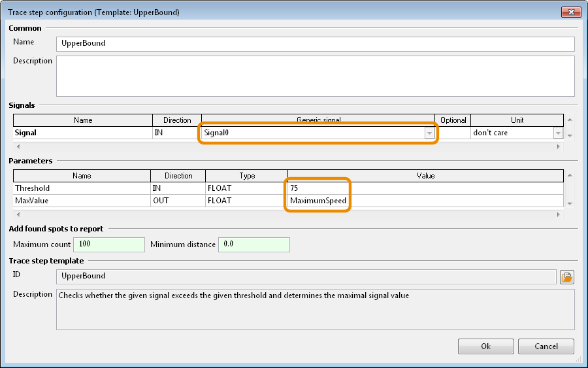
Task: Click the FLOAT type cell of Threshold
Action: point(247,188)
